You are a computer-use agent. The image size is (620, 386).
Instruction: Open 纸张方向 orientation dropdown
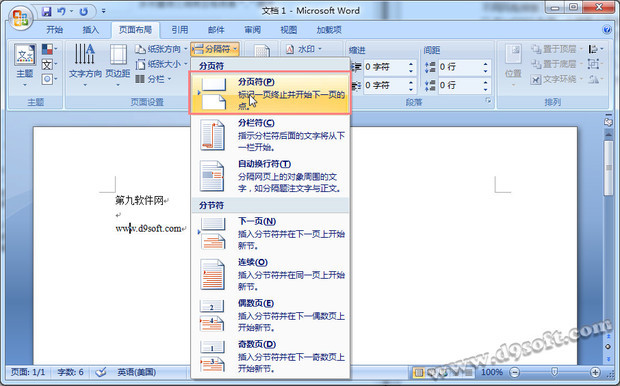pyautogui.click(x=161, y=49)
